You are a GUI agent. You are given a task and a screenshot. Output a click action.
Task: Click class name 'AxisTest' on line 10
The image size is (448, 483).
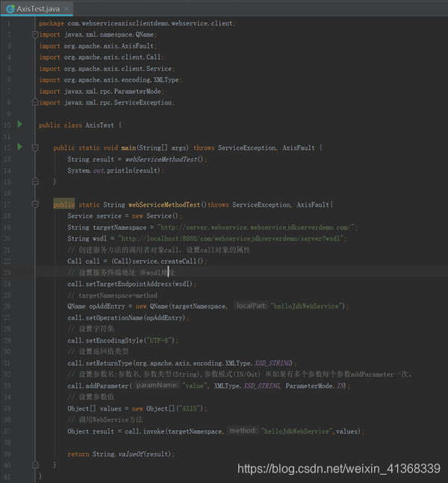point(99,125)
